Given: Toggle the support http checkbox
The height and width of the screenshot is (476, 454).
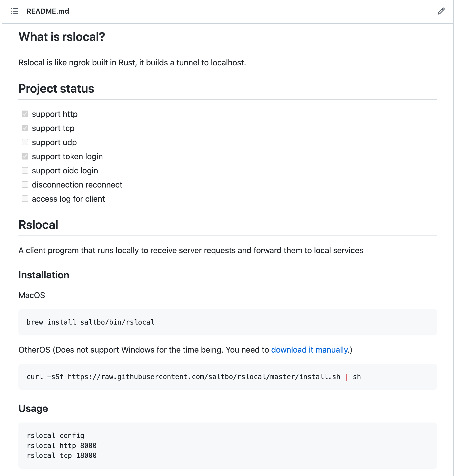Looking at the screenshot, I should tap(25, 114).
